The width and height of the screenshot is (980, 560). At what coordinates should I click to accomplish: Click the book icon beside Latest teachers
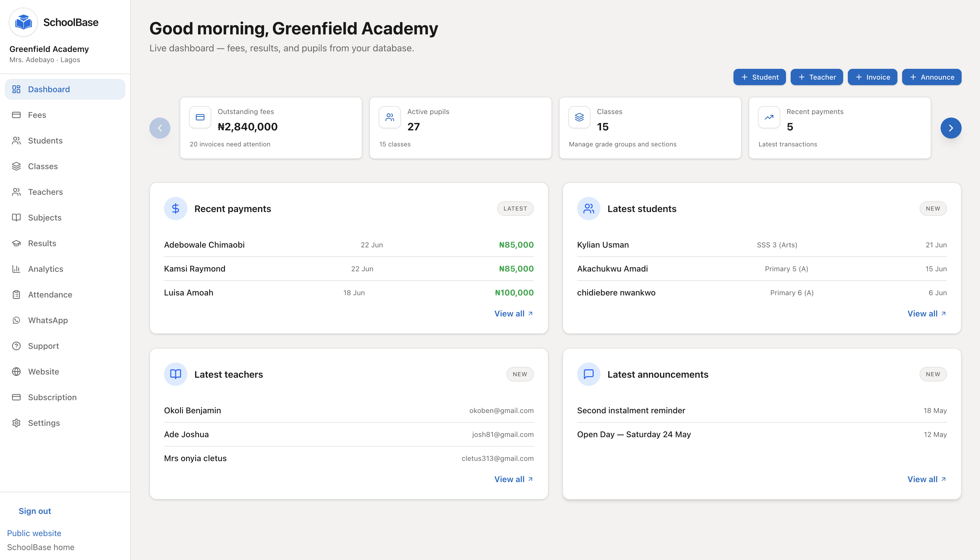point(175,374)
